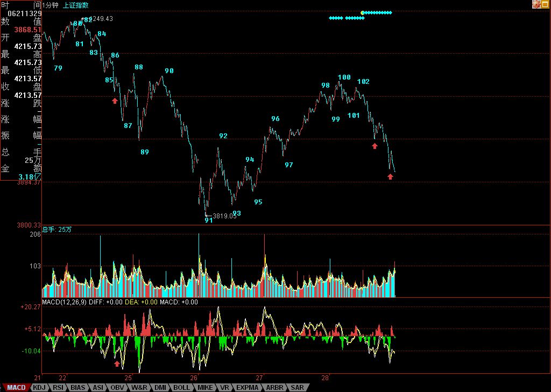Open the W&R indicator tab

click(x=139, y=387)
